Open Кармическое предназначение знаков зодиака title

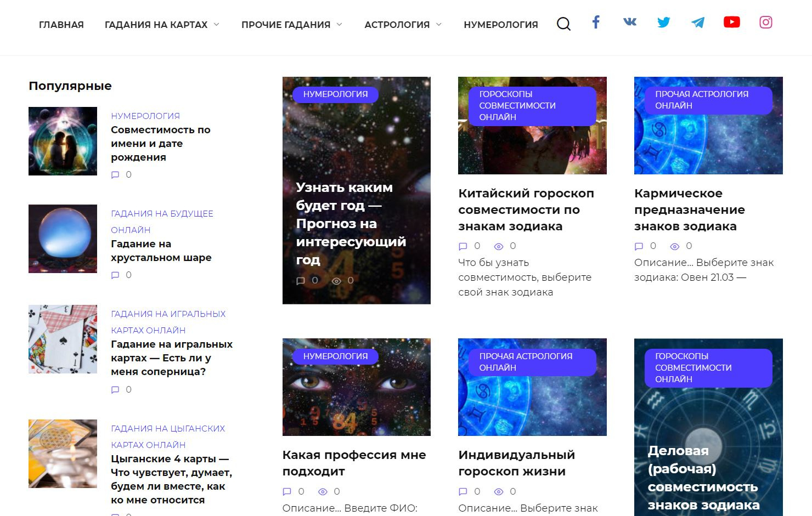point(690,209)
